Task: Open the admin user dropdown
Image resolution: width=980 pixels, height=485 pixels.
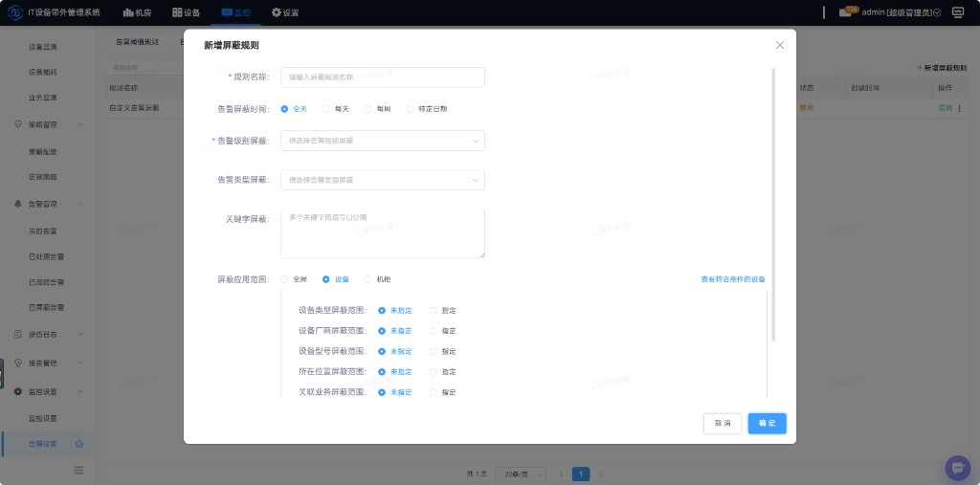Action: (902, 12)
